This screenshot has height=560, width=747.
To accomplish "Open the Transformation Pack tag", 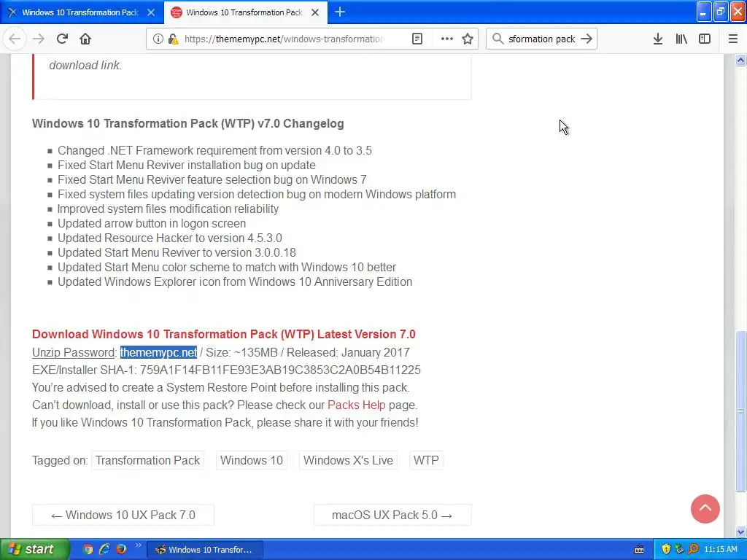I will (147, 461).
